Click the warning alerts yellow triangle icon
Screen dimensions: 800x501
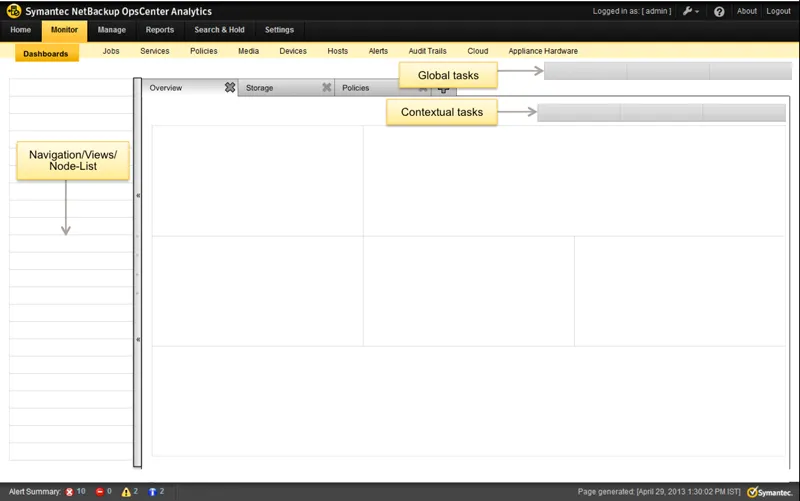pos(126,492)
